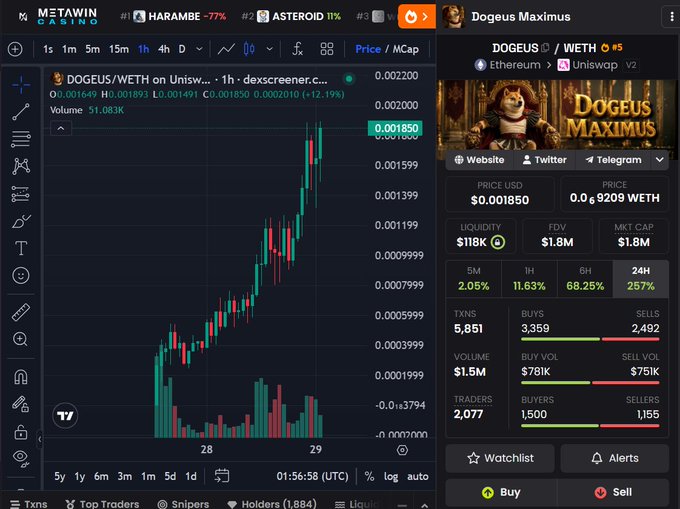Viewport: 680px width, 509px height.
Task: Open the TradingView logo link
Action: click(x=65, y=416)
